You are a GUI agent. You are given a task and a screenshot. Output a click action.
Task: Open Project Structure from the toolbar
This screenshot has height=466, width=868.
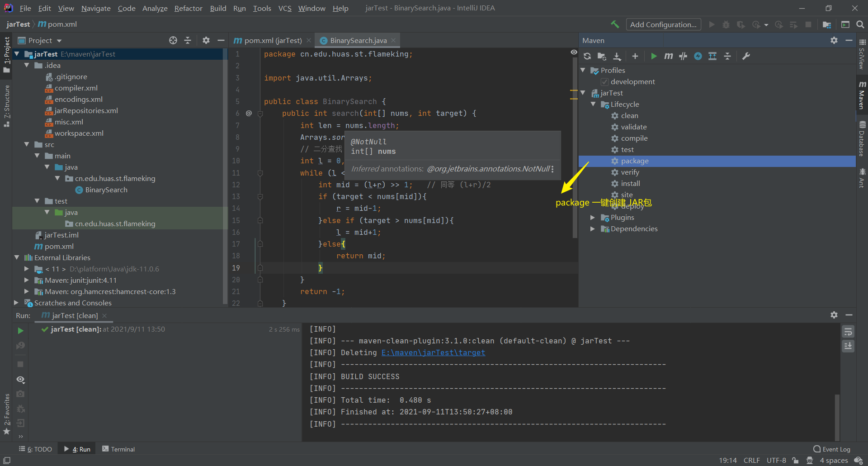click(827, 24)
